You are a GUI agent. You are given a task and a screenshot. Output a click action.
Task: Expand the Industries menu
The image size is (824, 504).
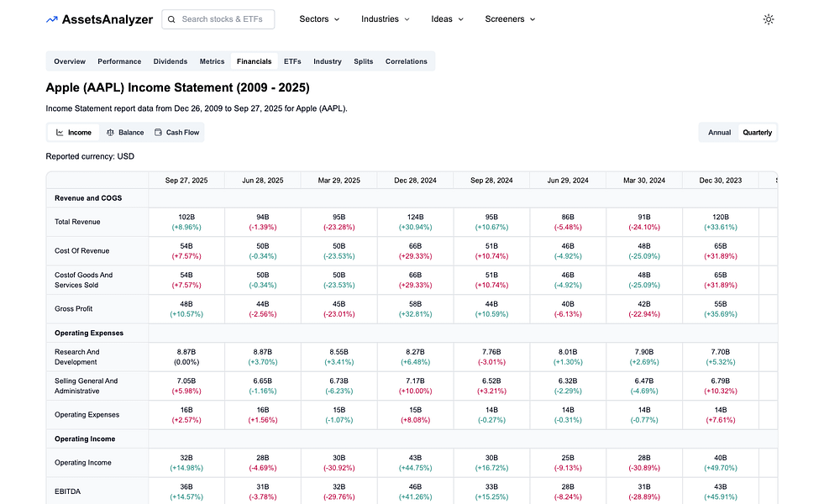tap(385, 18)
